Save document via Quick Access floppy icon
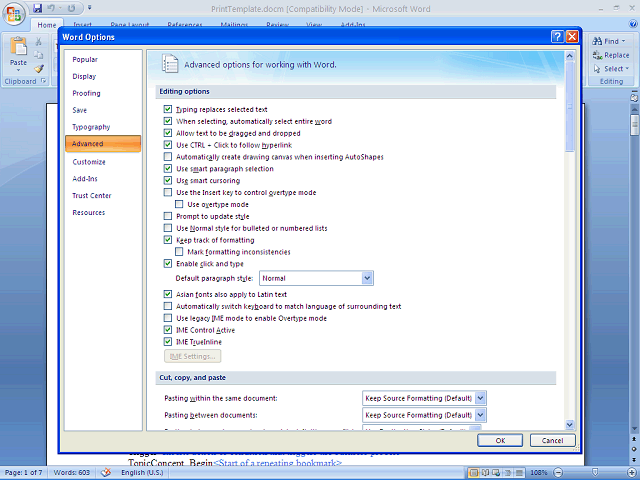The image size is (640, 480). point(38,8)
